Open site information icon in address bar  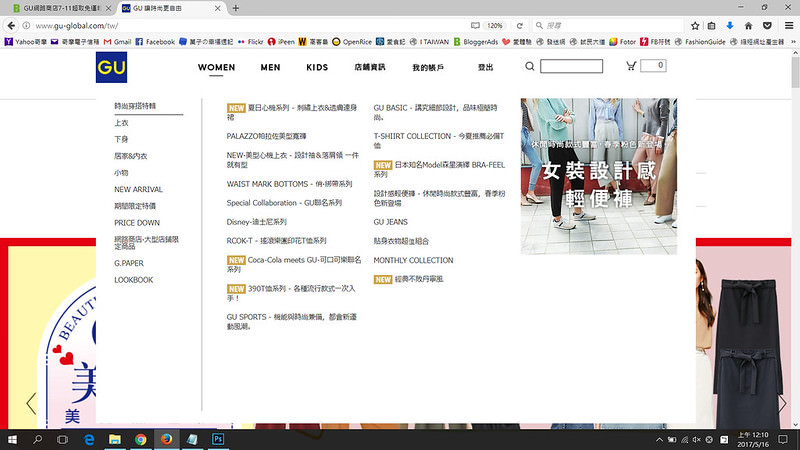coord(26,26)
